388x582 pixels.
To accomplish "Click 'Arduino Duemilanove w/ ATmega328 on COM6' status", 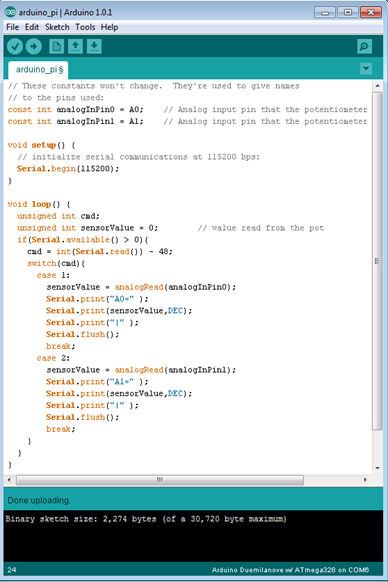I will pos(290,570).
